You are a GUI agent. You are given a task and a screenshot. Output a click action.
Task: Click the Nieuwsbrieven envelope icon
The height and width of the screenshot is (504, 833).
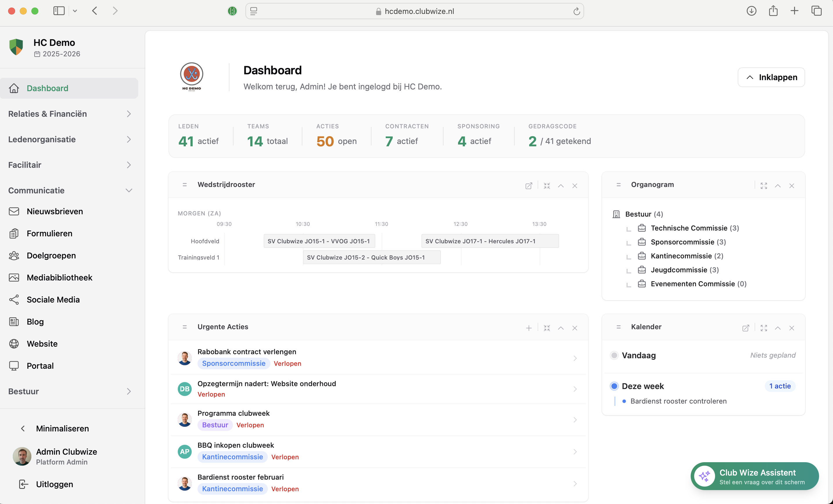[x=14, y=211]
